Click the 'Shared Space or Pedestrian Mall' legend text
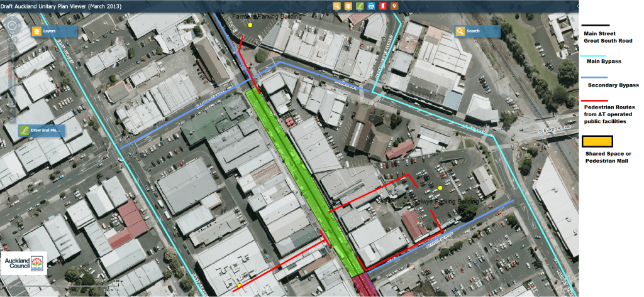This screenshot has width=644, height=297. coord(608,157)
